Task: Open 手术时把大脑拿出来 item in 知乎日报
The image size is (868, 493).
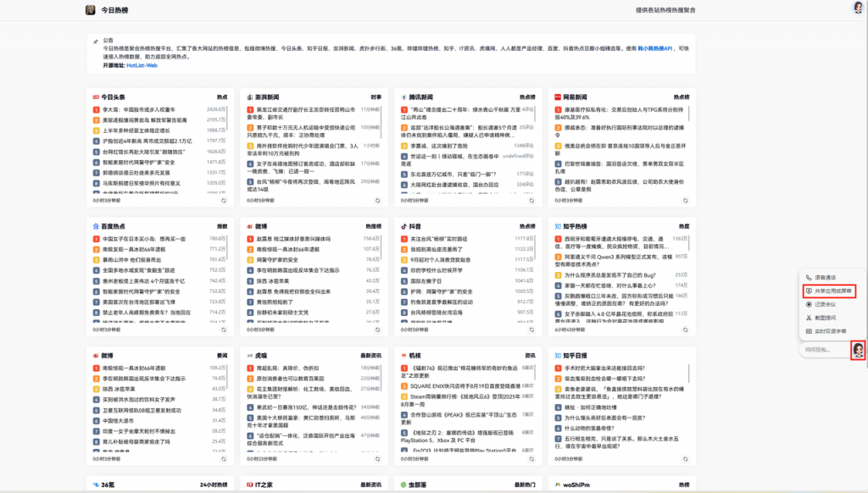Action: (604, 368)
